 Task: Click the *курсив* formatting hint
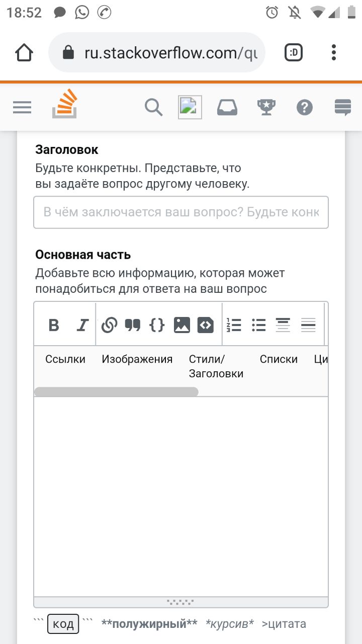(230, 624)
